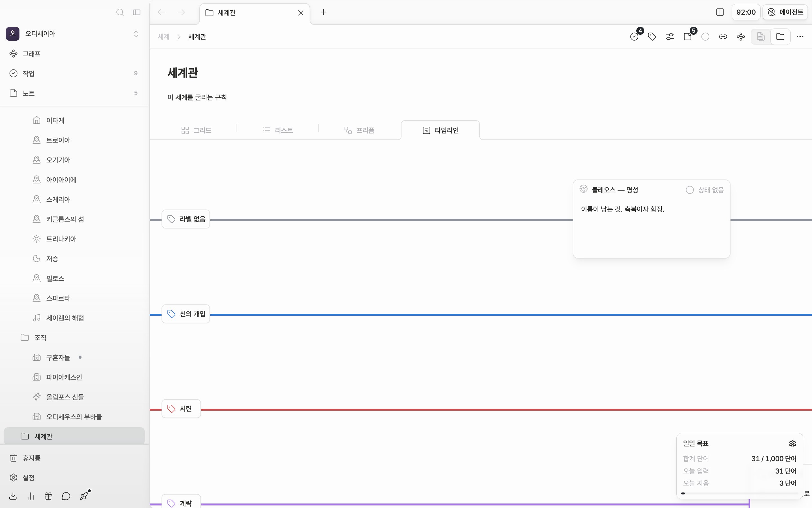The height and width of the screenshot is (508, 812).
Task: Click the daily goal progress bar
Action: point(740,494)
